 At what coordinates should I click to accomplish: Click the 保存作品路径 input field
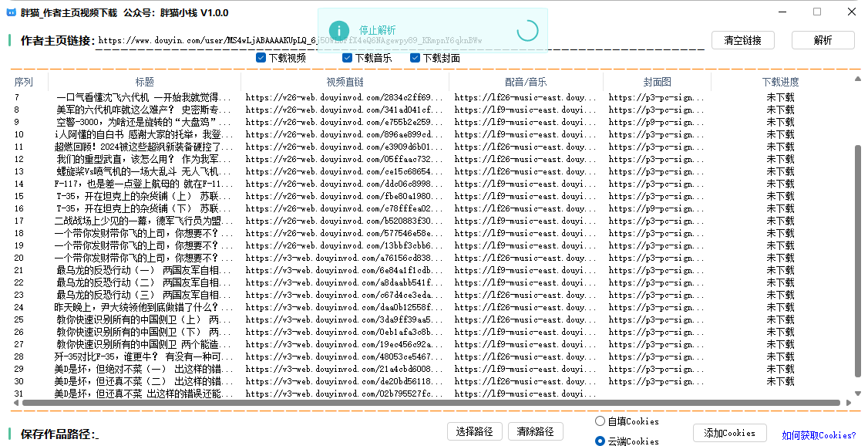click(268, 434)
